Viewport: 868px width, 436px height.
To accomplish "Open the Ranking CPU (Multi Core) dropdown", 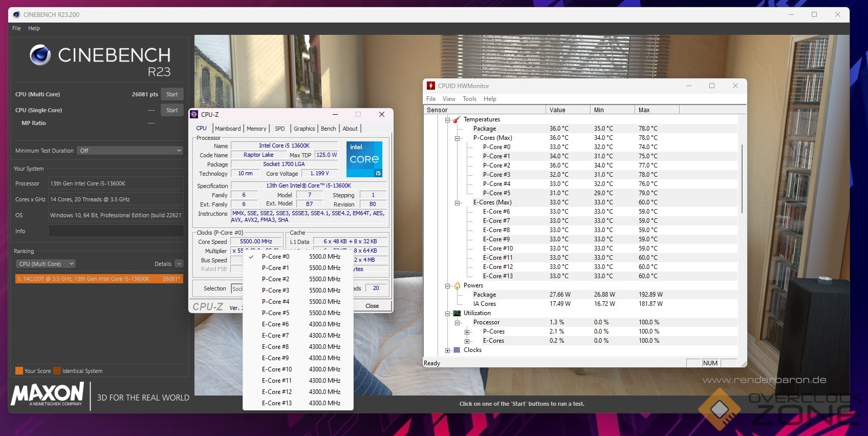I will (x=46, y=264).
